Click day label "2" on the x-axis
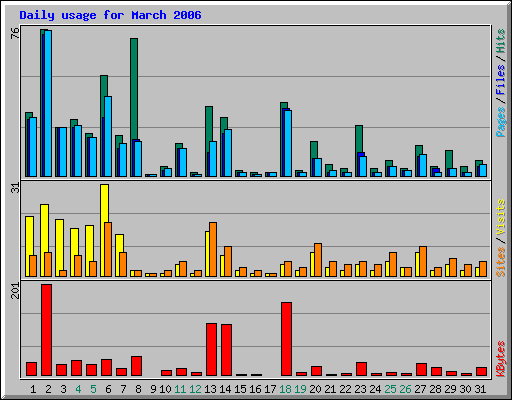This screenshot has width=512, height=400. click(x=48, y=389)
